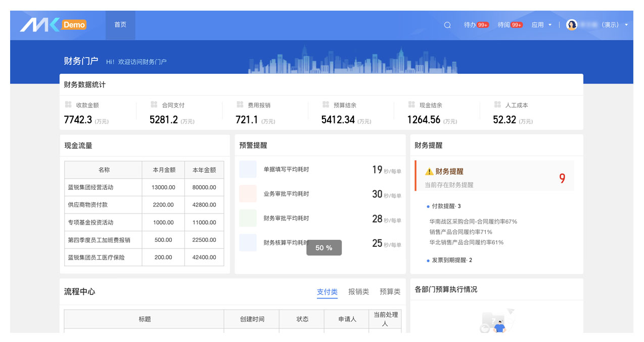Click the icon beside 人工成本

[x=497, y=105]
